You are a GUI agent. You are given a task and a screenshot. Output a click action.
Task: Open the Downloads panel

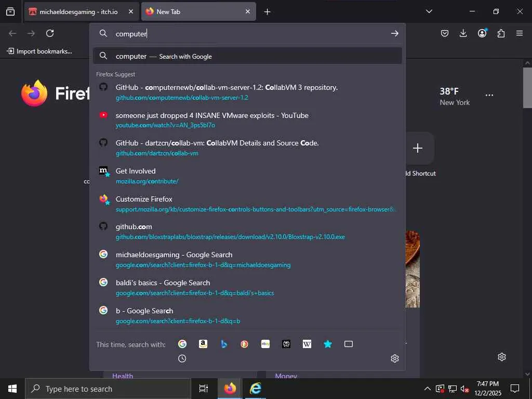point(463,33)
